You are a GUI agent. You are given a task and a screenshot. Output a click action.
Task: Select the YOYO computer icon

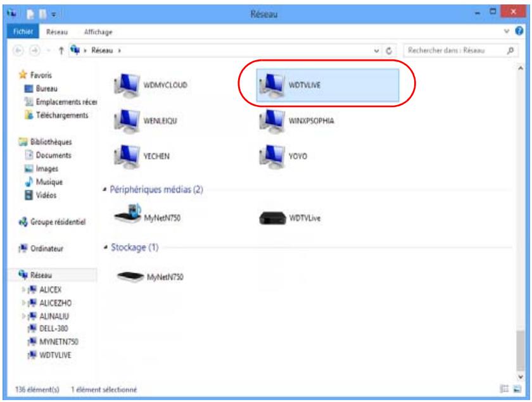click(x=272, y=156)
